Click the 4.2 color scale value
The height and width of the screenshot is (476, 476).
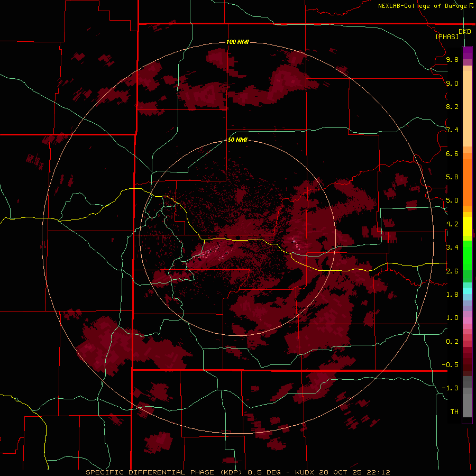point(452,224)
